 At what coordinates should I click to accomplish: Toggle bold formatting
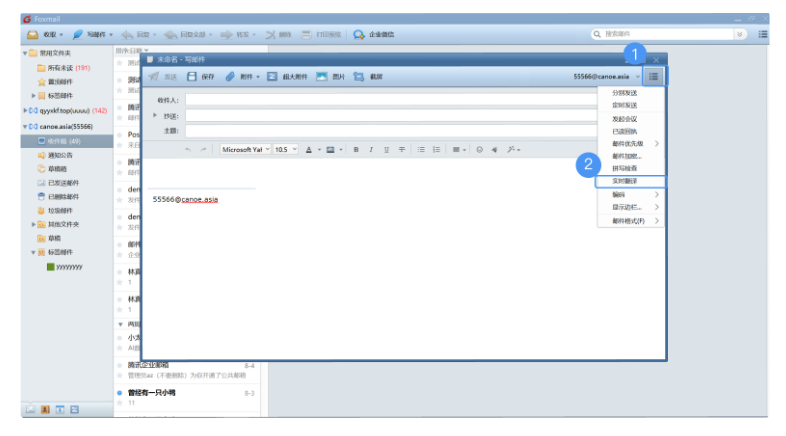coord(356,149)
